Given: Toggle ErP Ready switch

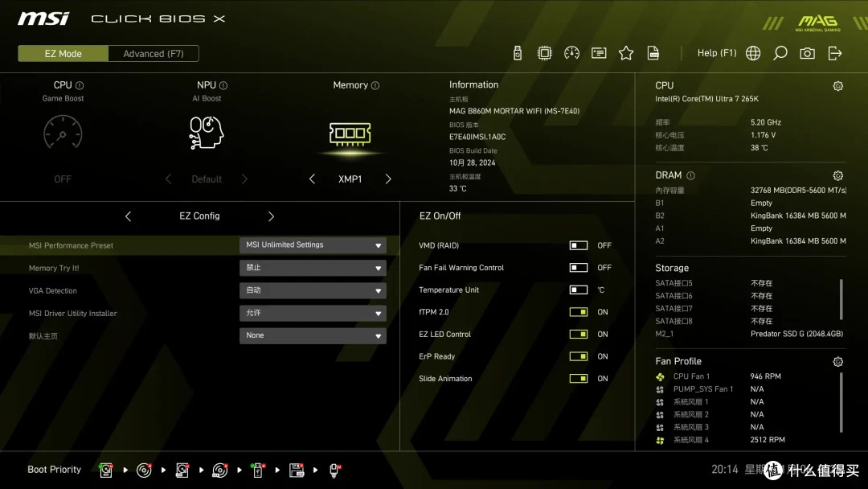Looking at the screenshot, I should coord(579,356).
